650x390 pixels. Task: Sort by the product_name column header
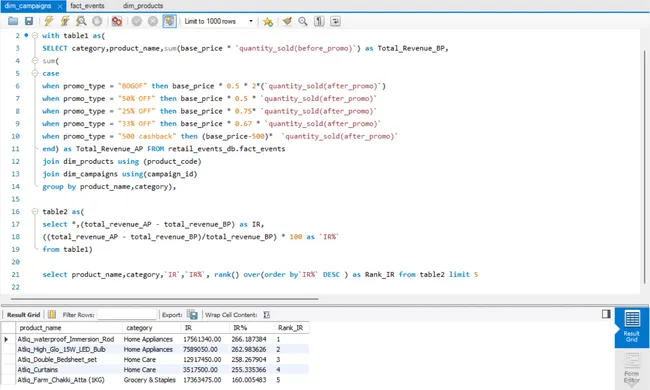(x=69, y=328)
